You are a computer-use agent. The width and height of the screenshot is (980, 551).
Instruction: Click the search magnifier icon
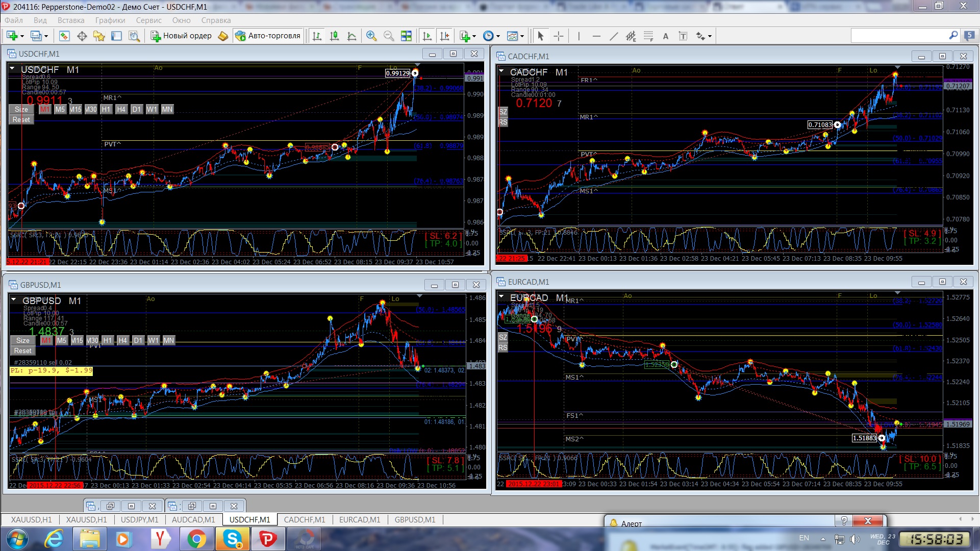tap(953, 35)
